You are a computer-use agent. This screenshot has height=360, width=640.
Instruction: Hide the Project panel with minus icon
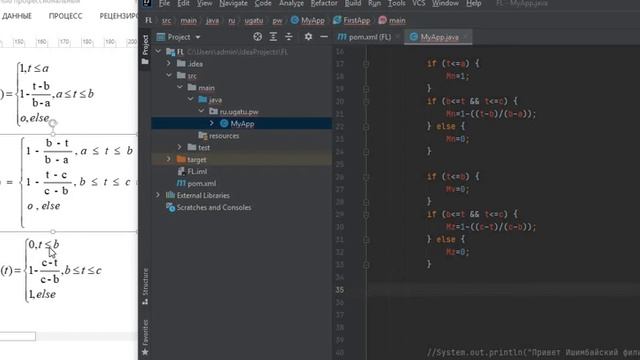click(324, 37)
